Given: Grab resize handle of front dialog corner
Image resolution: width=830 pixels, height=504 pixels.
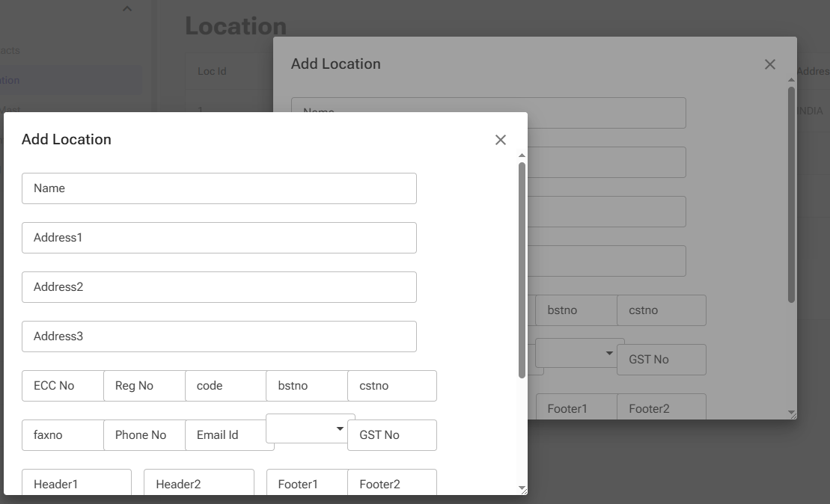Looking at the screenshot, I should click(x=522, y=491).
